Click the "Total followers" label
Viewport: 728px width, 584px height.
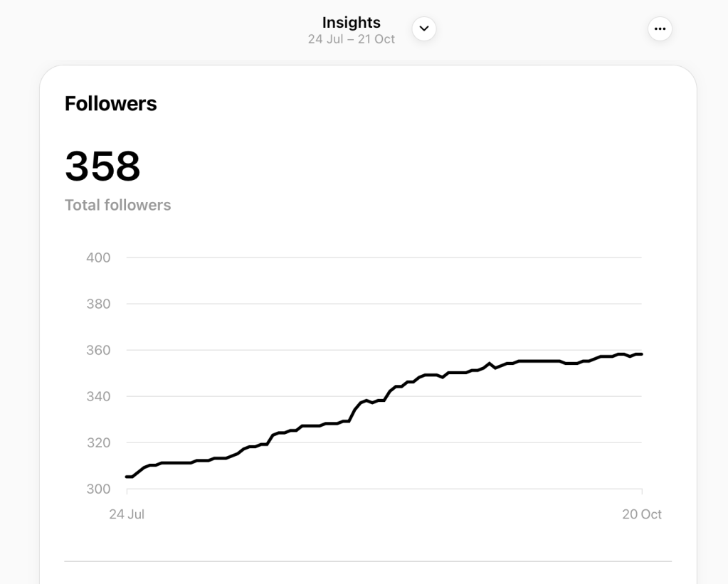pyautogui.click(x=118, y=205)
